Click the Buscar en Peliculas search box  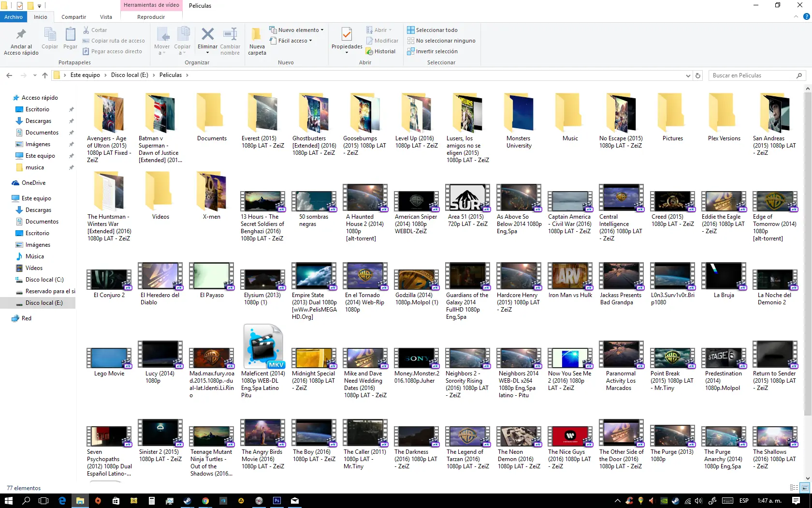(756, 75)
